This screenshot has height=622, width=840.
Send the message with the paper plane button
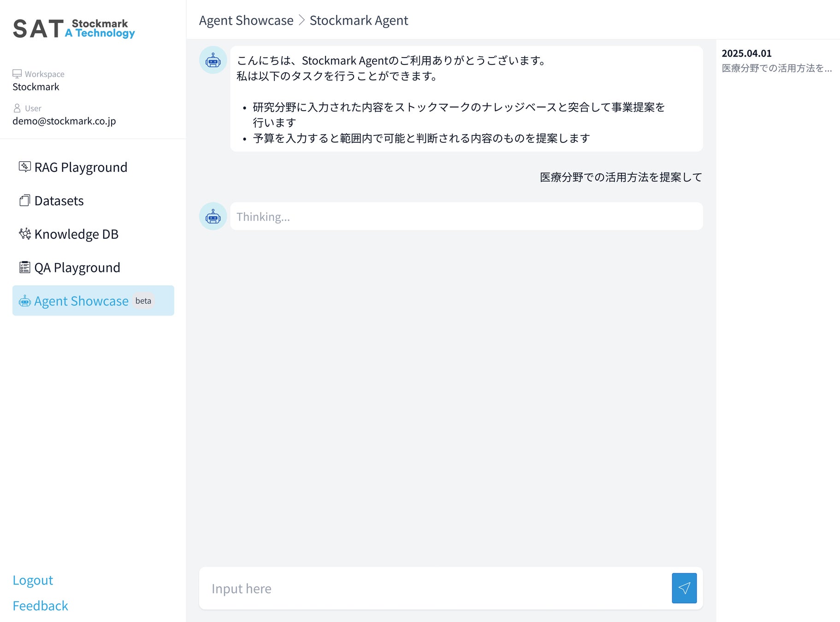click(x=684, y=588)
